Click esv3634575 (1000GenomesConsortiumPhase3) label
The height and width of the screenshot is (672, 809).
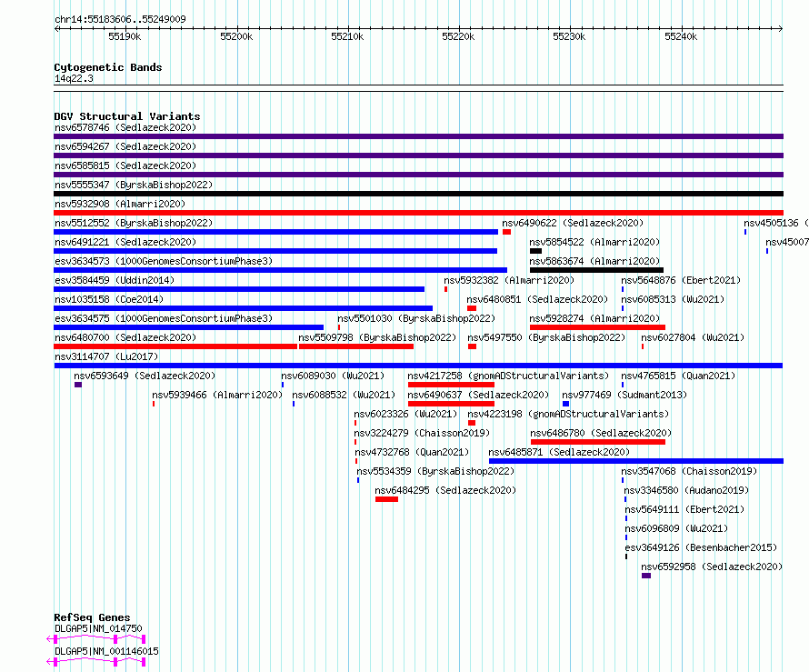[x=164, y=318]
